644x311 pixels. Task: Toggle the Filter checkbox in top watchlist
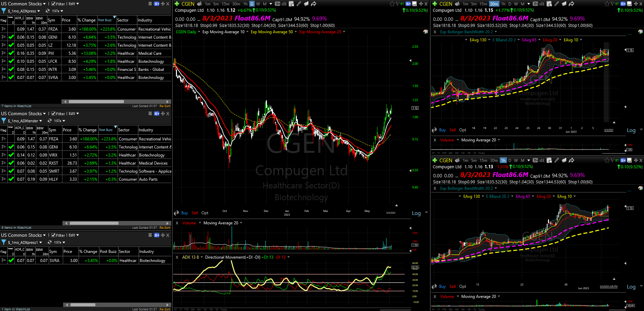(x=53, y=4)
